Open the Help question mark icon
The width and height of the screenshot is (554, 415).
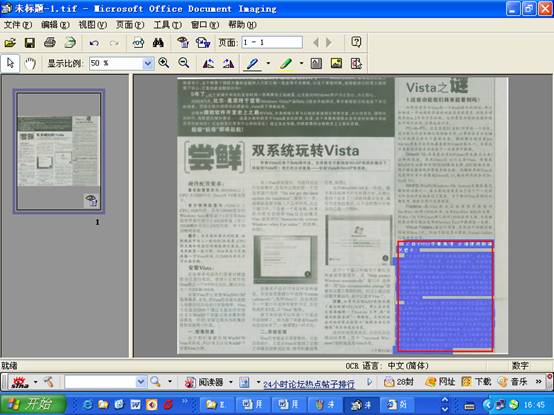click(x=356, y=42)
